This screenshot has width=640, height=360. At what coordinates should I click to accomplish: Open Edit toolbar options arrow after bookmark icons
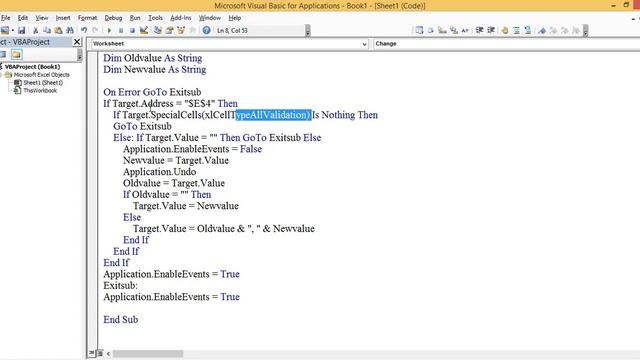pos(585,31)
